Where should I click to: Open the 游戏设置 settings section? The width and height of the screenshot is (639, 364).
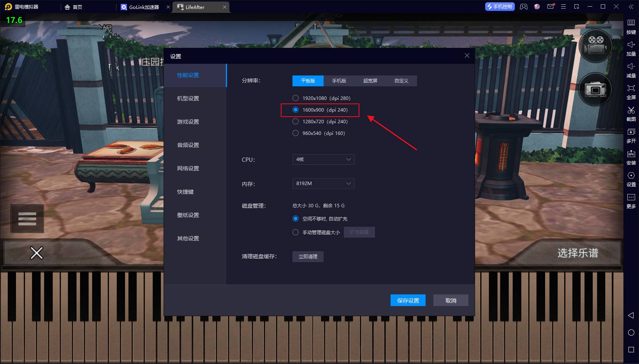coord(188,122)
